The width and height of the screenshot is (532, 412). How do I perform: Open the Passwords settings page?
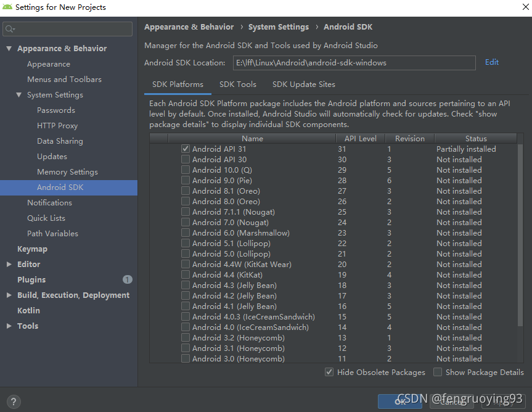click(x=56, y=110)
